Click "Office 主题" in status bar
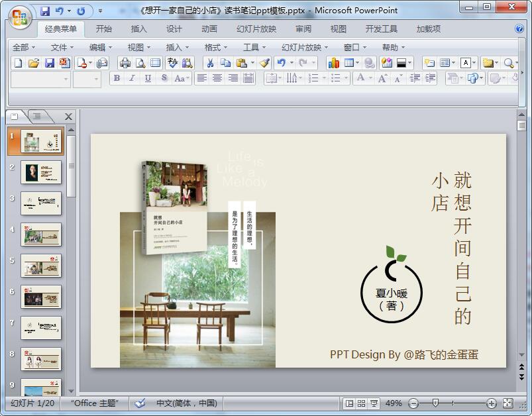This screenshot has width=532, height=416. click(94, 403)
